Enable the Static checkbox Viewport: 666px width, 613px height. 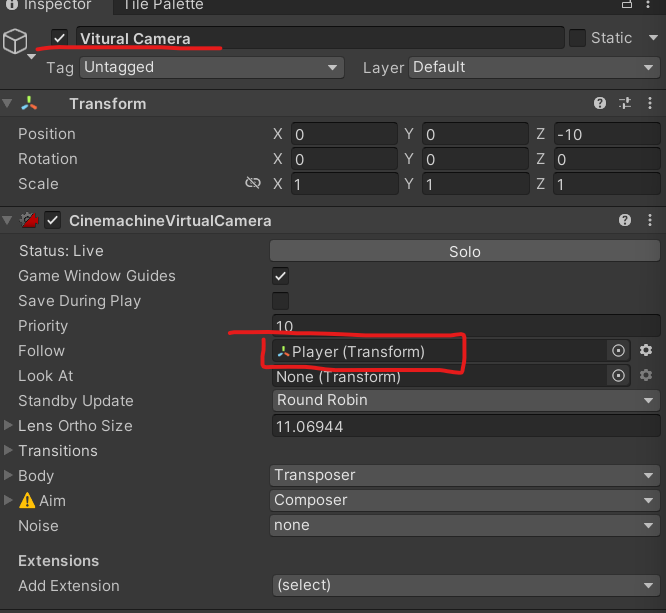[x=577, y=38]
